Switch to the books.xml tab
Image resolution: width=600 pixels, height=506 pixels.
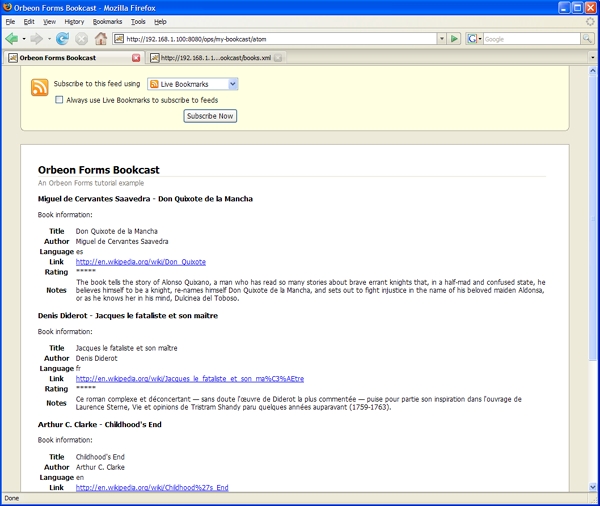pyautogui.click(x=215, y=58)
